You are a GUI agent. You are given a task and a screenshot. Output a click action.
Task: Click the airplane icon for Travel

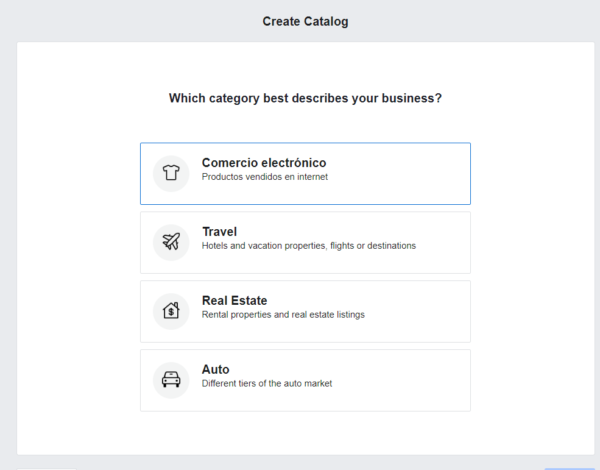[x=171, y=242]
